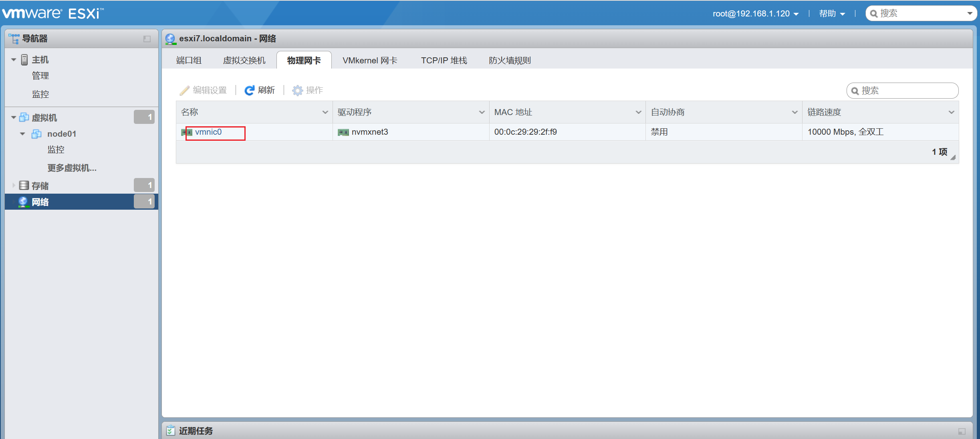Viewport: 980px width, 439px height.
Task: Open the 帮助 help dropdown
Action: [x=832, y=14]
